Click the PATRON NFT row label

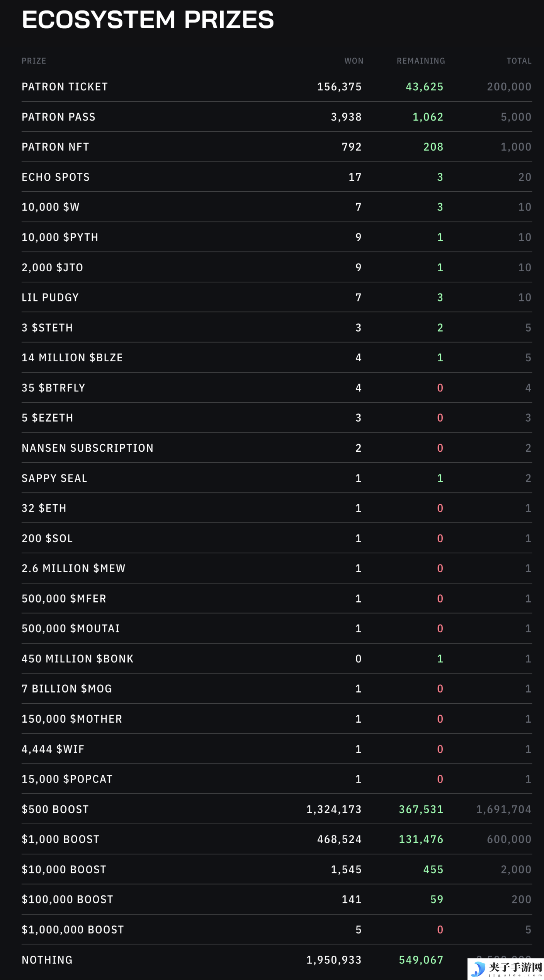[55, 147]
